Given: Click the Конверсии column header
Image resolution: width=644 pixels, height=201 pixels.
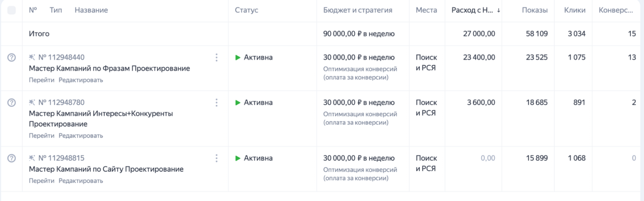Looking at the screenshot, I should (616, 10).
